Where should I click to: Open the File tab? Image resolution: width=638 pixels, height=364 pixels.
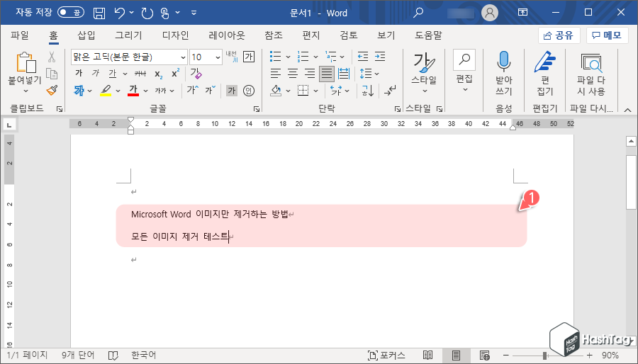[20, 35]
